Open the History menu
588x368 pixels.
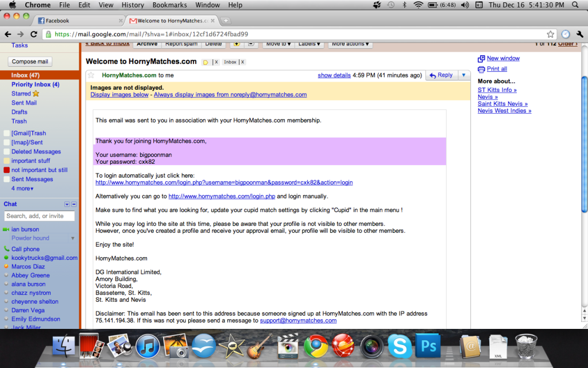[x=133, y=5]
